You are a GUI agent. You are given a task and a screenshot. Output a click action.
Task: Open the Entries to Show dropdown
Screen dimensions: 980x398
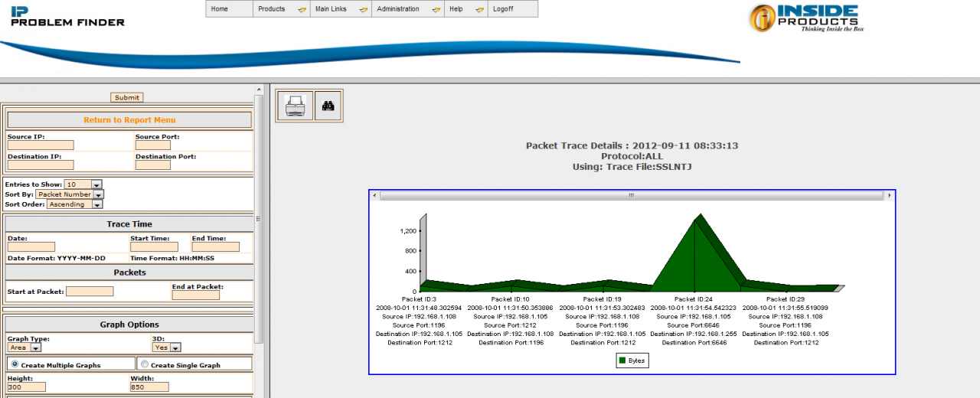tap(96, 184)
